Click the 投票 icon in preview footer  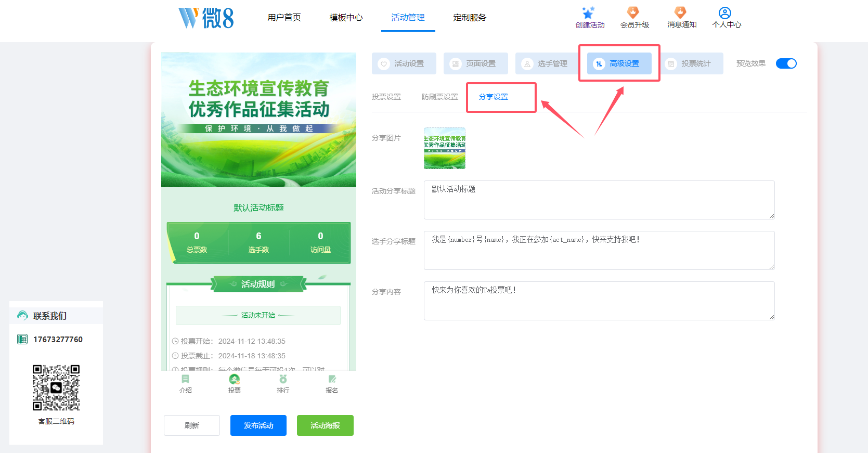coord(234,379)
